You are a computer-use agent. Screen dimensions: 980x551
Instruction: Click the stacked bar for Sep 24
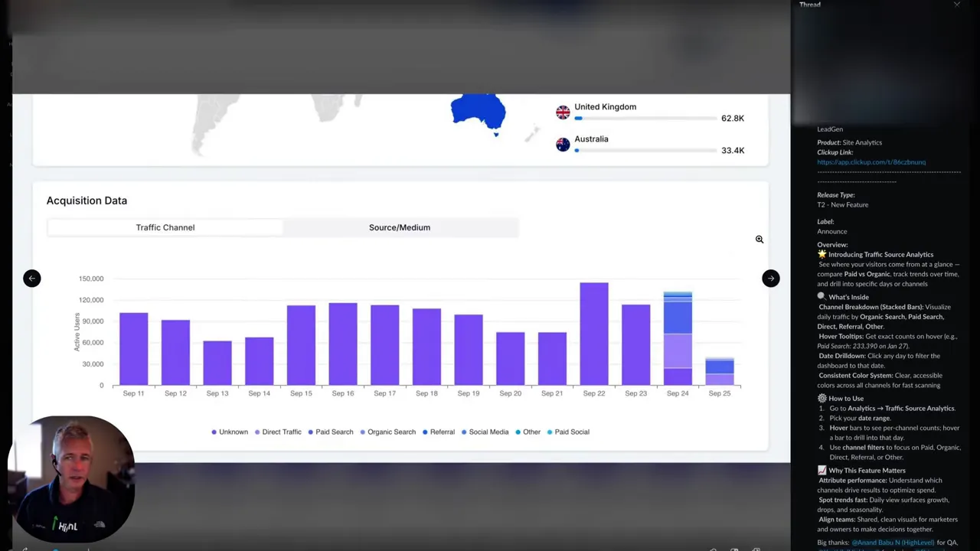(678, 337)
